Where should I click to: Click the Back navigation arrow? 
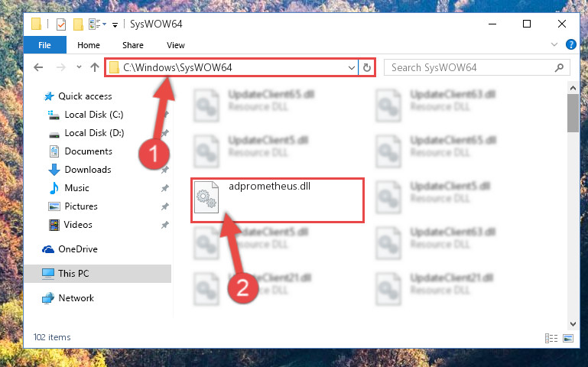(38, 67)
